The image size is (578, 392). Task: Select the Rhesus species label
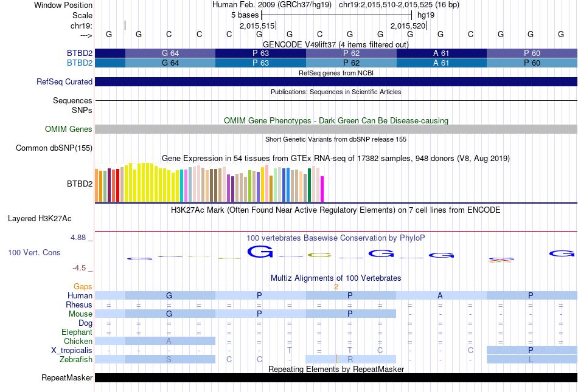click(79, 304)
